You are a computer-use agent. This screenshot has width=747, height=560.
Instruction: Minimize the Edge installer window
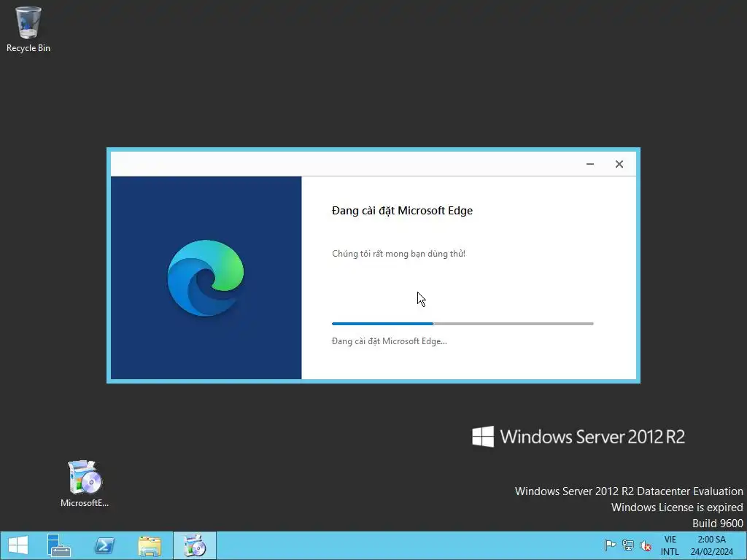tap(590, 164)
